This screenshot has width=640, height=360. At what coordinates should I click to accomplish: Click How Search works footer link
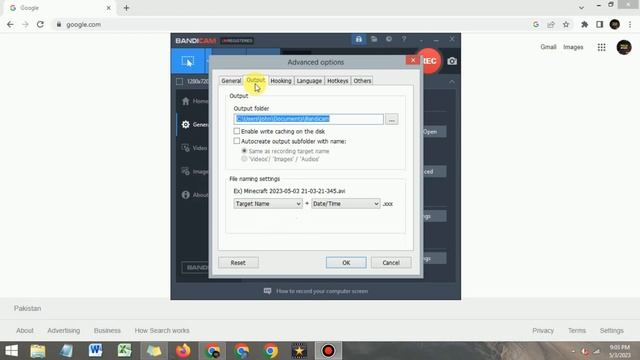162,331
